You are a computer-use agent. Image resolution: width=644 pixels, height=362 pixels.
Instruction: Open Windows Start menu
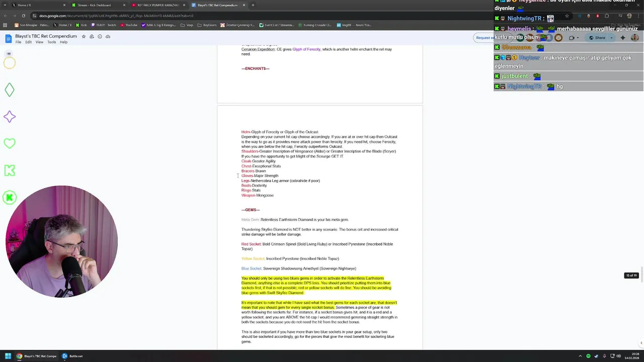[x=8, y=356]
